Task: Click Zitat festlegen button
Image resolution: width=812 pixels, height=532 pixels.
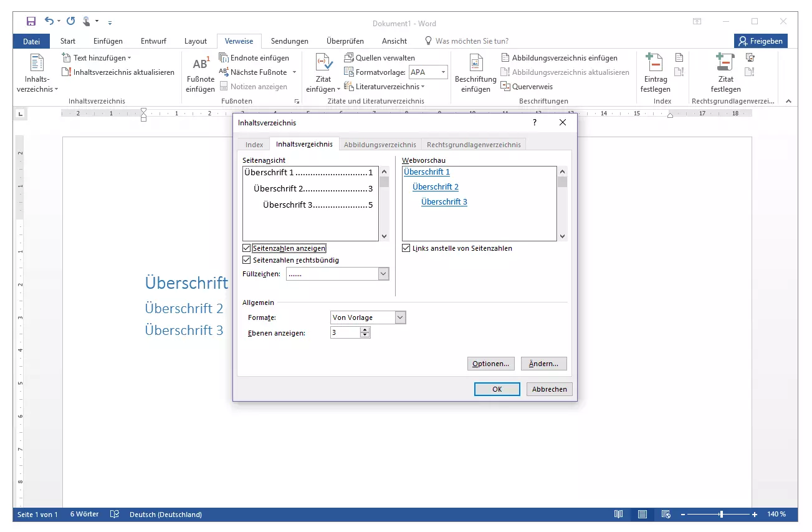Action: [x=725, y=74]
